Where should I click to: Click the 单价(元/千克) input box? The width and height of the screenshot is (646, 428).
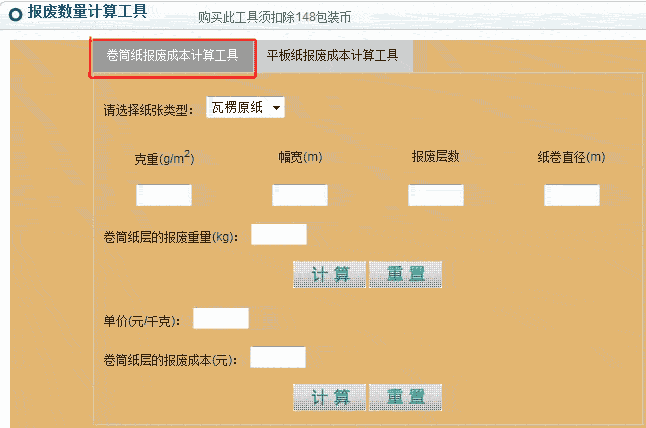[x=220, y=319]
